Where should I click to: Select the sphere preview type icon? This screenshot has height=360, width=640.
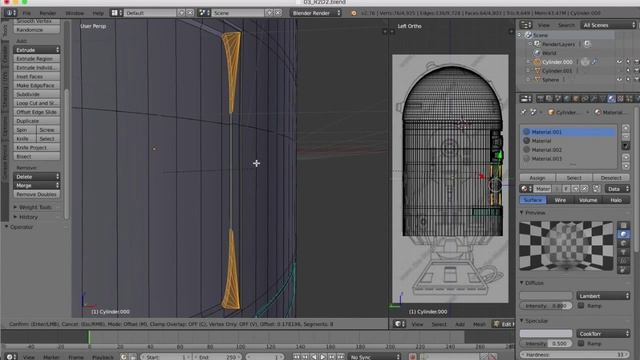tap(623, 234)
